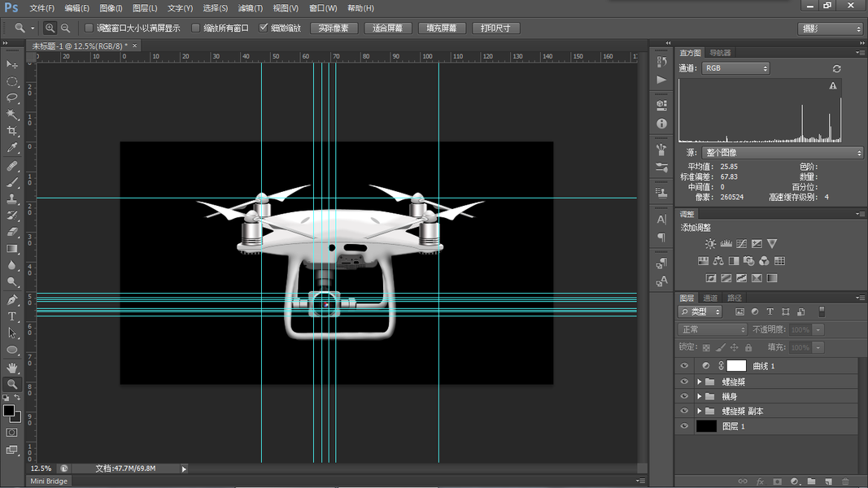Image resolution: width=868 pixels, height=488 pixels.
Task: Hide the 曲线 1 layer
Action: [684, 366]
